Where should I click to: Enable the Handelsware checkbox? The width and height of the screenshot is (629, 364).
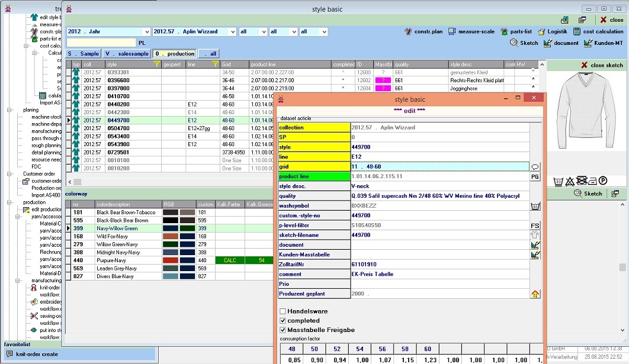tap(283, 311)
